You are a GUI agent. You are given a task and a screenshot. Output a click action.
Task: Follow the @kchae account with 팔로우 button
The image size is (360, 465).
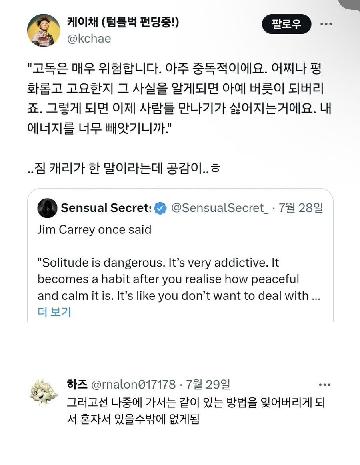tap(286, 24)
